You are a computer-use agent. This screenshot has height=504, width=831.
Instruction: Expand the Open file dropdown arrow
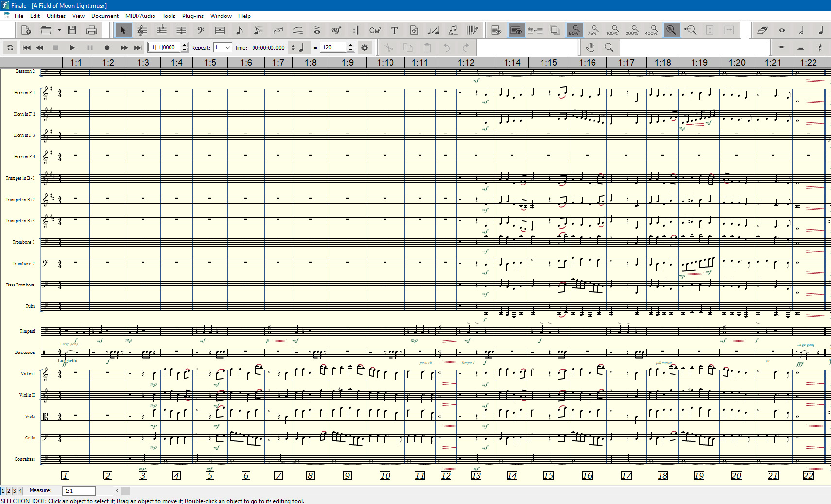pos(59,31)
